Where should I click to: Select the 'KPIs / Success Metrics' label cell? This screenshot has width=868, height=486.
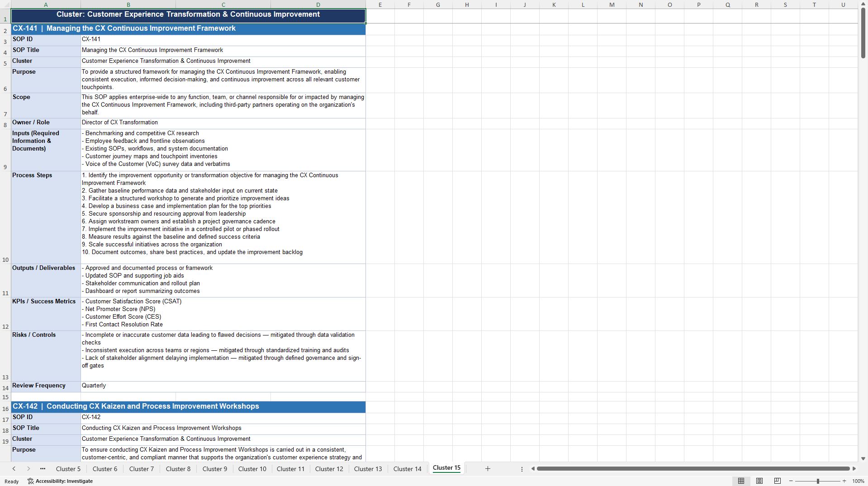pos(46,314)
